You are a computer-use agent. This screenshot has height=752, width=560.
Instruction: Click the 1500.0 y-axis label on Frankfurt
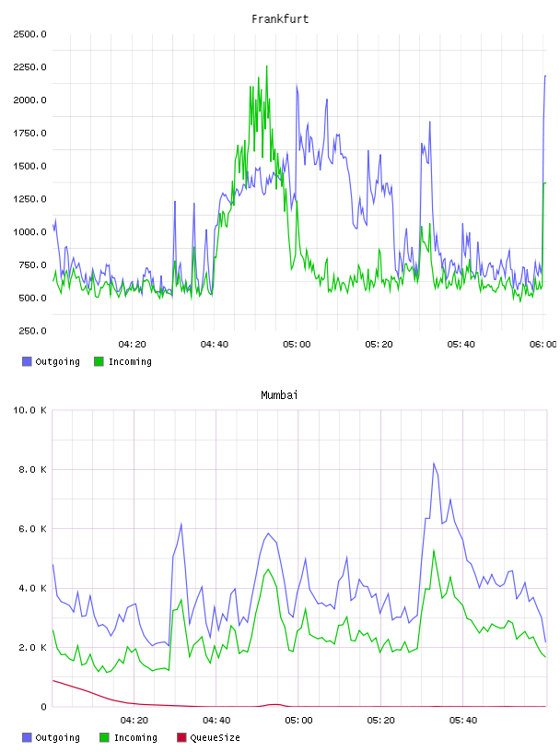(29, 167)
